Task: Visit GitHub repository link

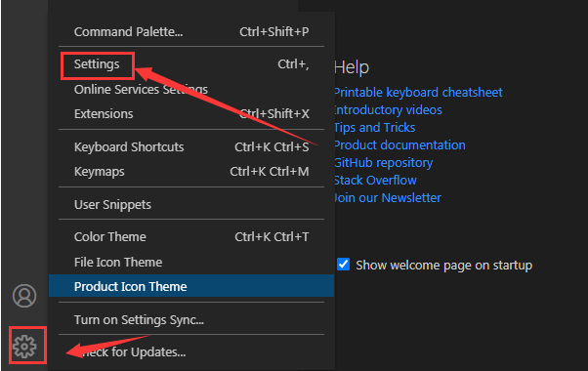Action: pos(383,163)
